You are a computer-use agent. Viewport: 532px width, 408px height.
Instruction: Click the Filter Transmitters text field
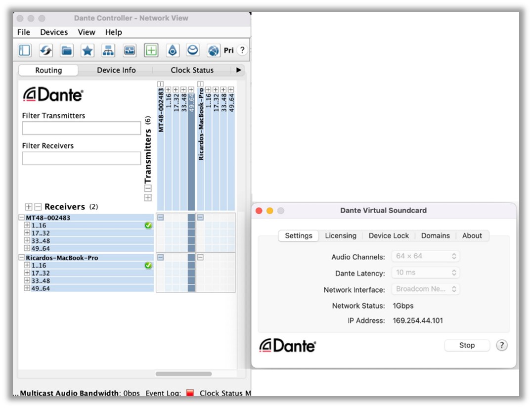click(x=82, y=128)
